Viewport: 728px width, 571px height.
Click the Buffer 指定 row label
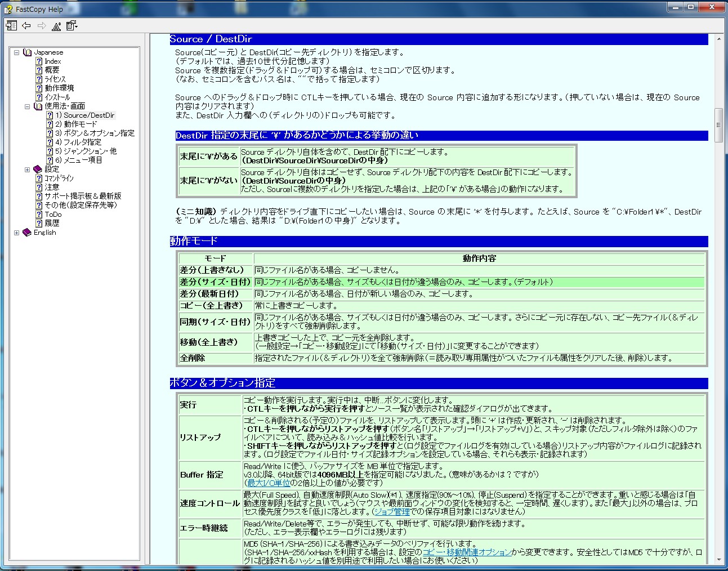[202, 475]
